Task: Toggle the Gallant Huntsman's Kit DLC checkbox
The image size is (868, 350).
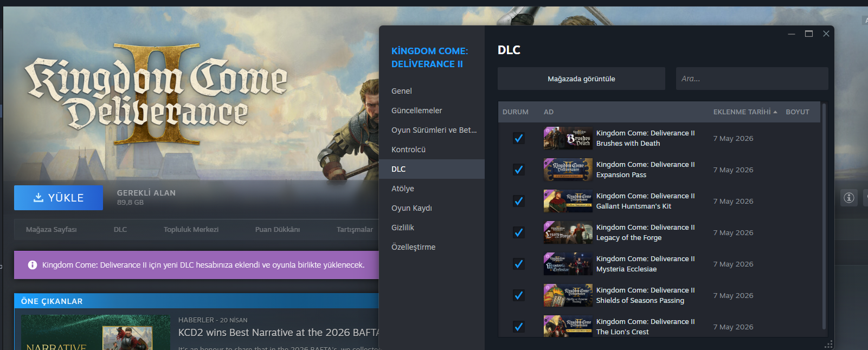Action: pyautogui.click(x=519, y=201)
